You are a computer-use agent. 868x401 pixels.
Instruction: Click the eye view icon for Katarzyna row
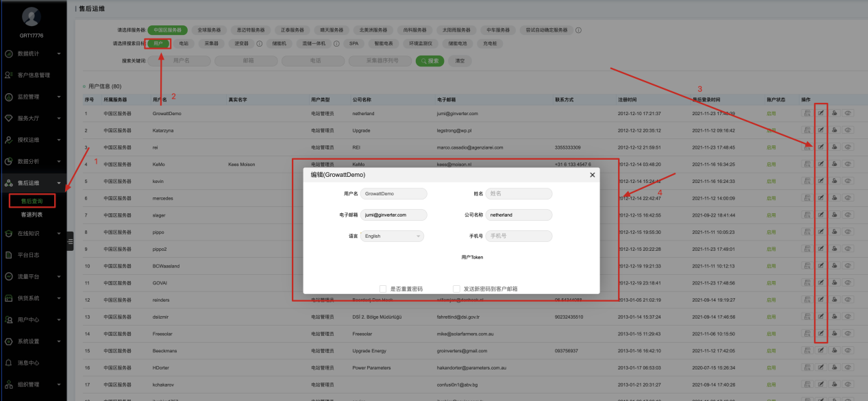coord(848,130)
